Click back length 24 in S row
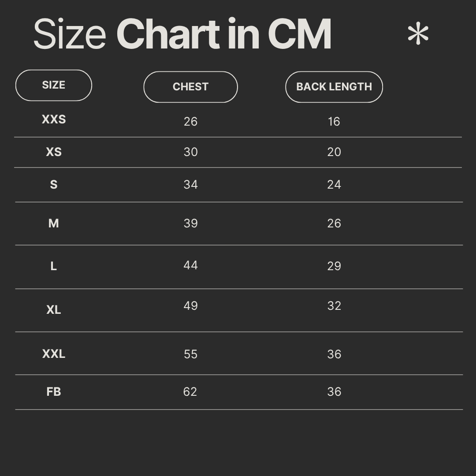 tap(334, 185)
